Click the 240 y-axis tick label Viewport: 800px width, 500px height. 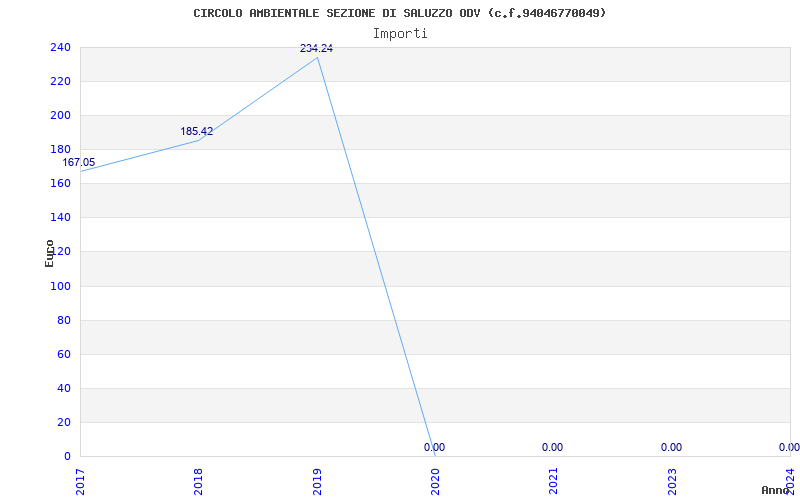(60, 47)
